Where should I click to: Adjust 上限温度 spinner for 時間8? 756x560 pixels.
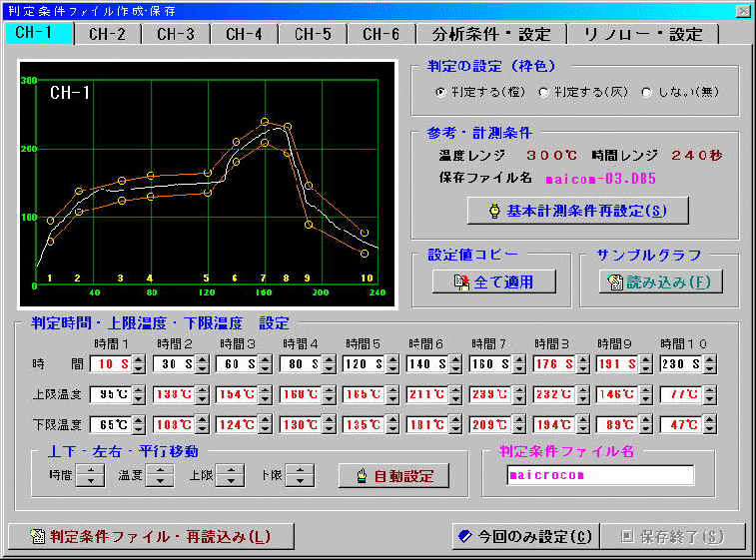pos(582,394)
